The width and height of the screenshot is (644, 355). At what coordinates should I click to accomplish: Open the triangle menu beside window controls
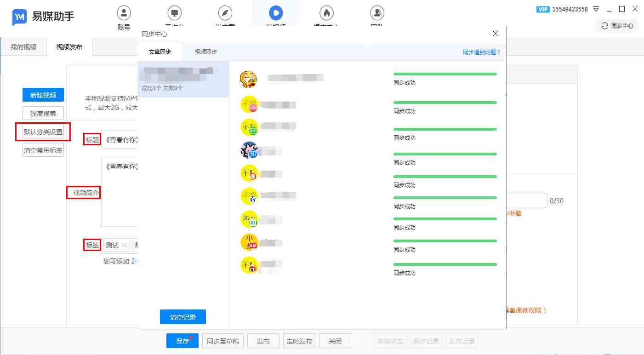click(x=596, y=9)
